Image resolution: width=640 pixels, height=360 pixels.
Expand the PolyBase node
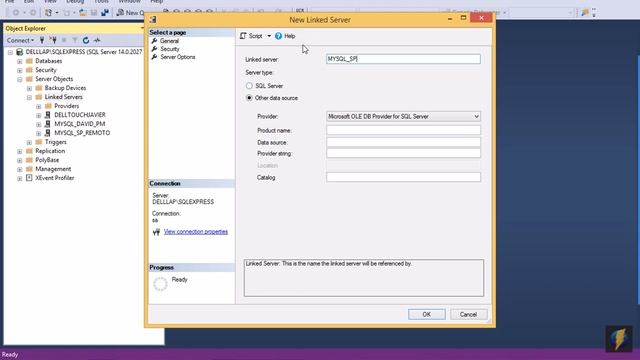(20, 160)
